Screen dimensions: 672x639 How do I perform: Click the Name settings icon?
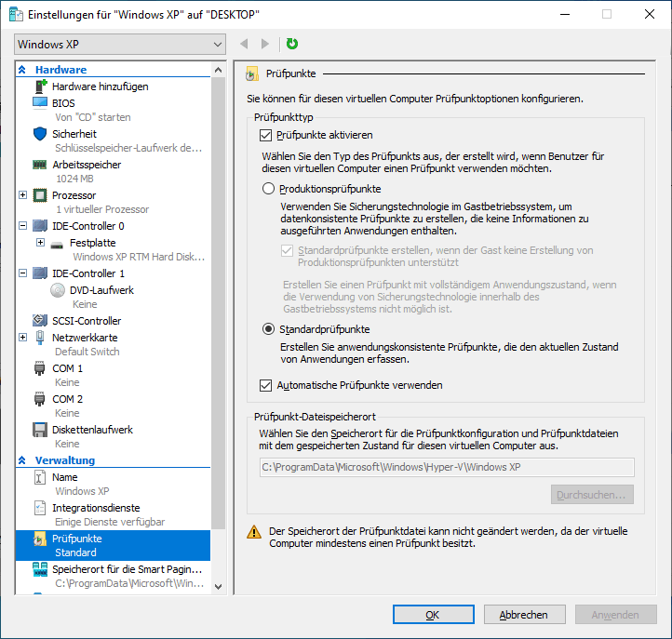[39, 477]
